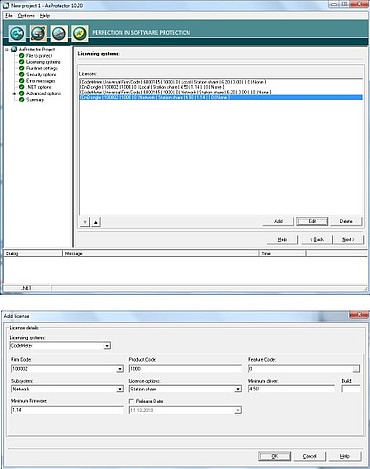Open the File menu
370x469 pixels.
pyautogui.click(x=9, y=16)
